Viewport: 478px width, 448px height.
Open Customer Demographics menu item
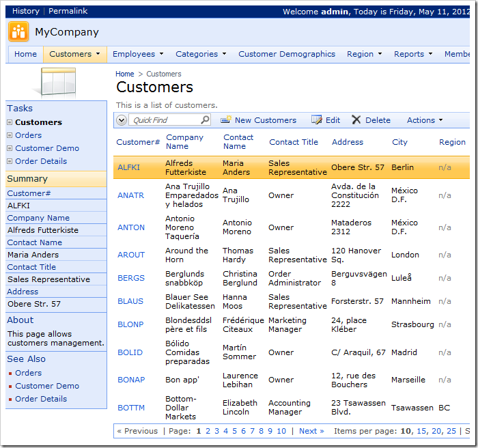click(x=287, y=54)
